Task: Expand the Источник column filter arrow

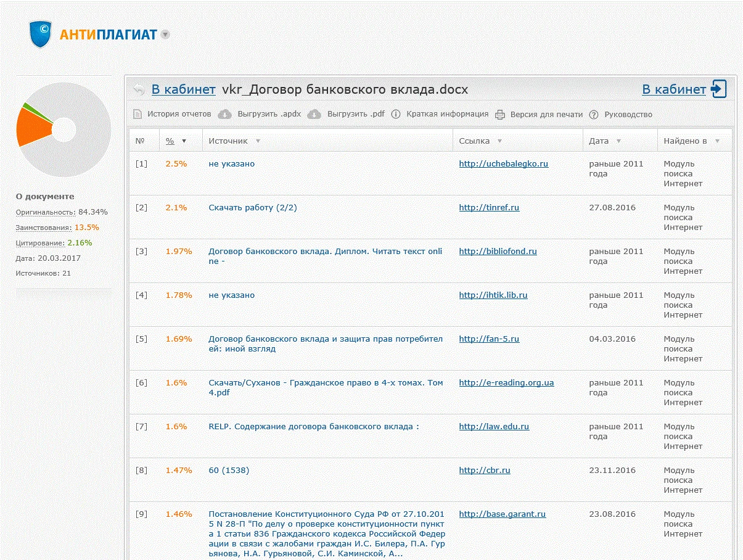Action: (x=258, y=141)
